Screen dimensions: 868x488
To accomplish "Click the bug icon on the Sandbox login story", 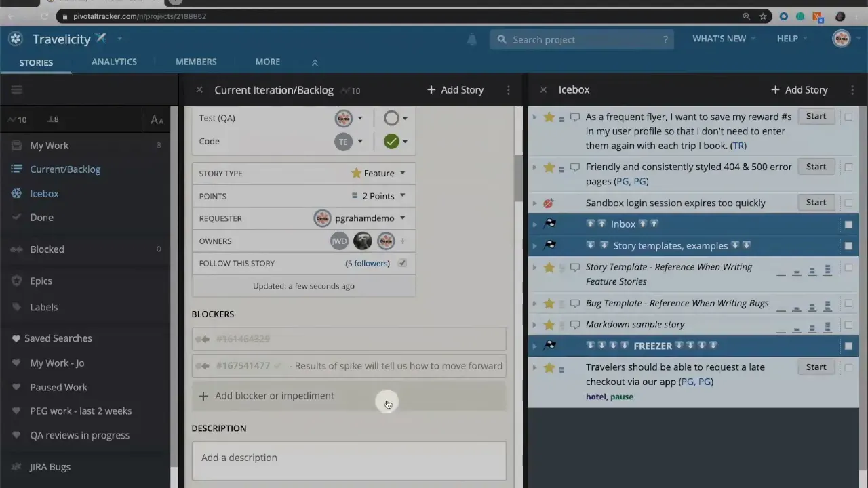I will pos(549,203).
